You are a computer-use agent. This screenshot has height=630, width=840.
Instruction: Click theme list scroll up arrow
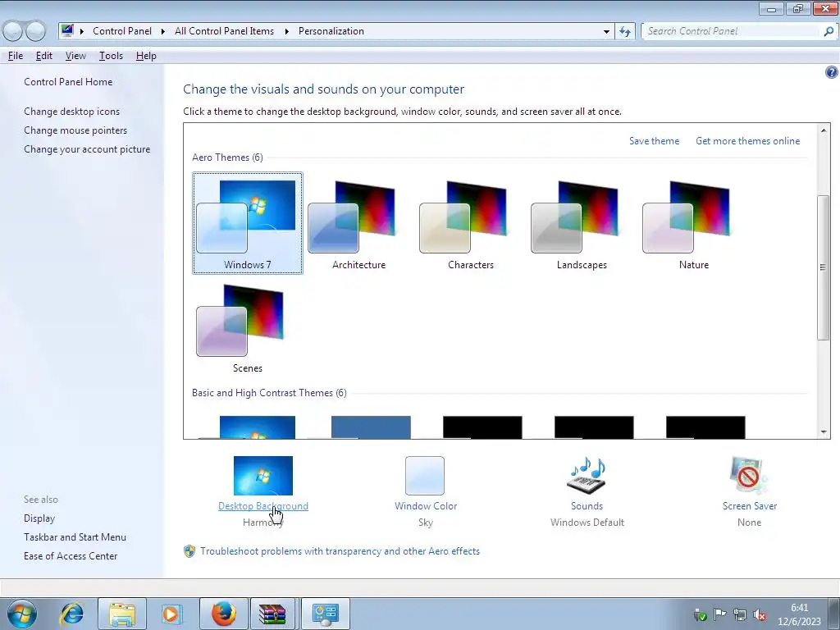pos(824,130)
